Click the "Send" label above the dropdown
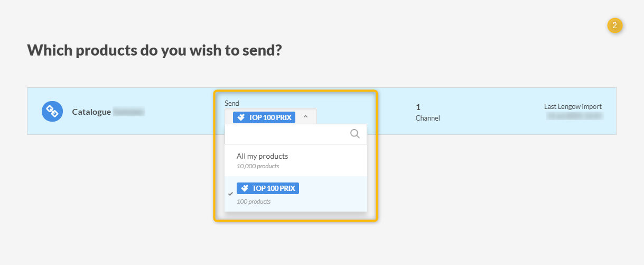Image resolution: width=644 pixels, height=265 pixels. click(x=232, y=103)
